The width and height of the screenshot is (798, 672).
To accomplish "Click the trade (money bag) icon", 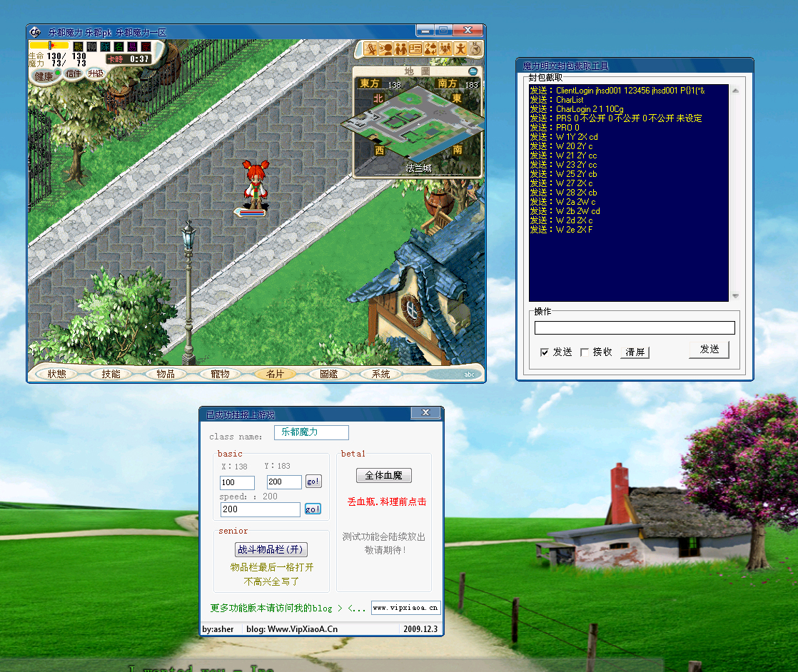I will [x=431, y=49].
